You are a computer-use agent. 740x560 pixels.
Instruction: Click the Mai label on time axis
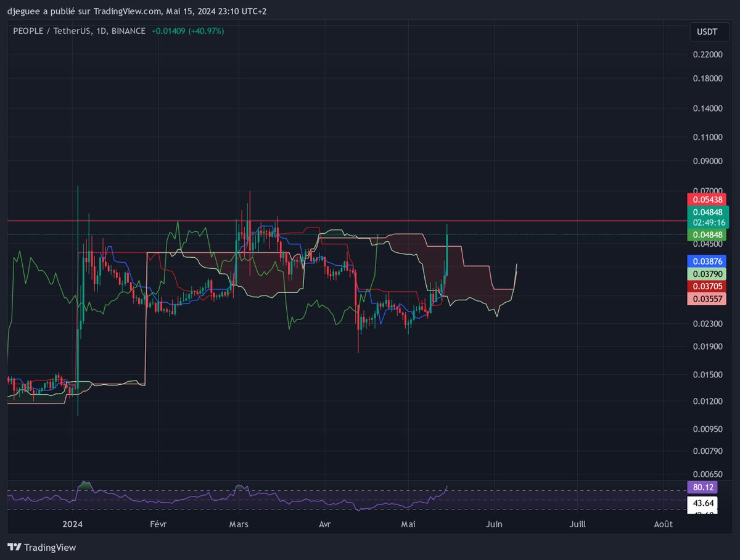408,524
